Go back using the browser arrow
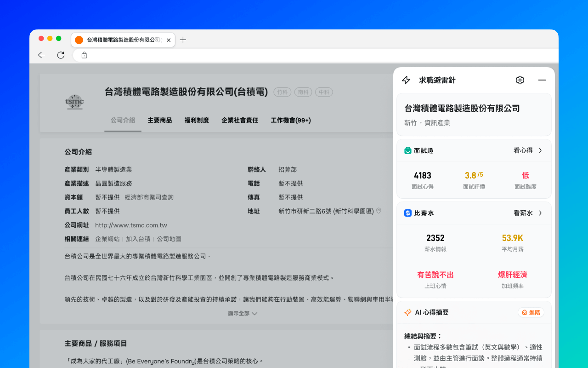The height and width of the screenshot is (368, 588). pyautogui.click(x=41, y=55)
